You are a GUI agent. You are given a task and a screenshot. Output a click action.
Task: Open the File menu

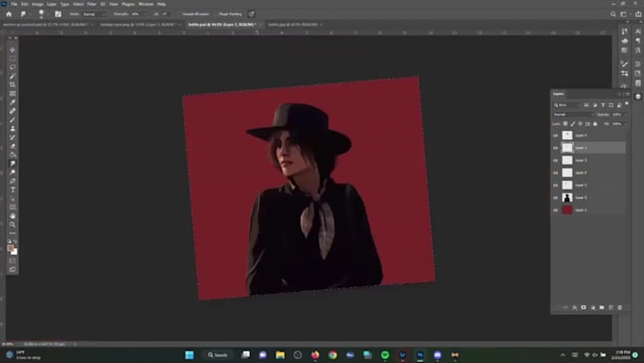pos(14,4)
